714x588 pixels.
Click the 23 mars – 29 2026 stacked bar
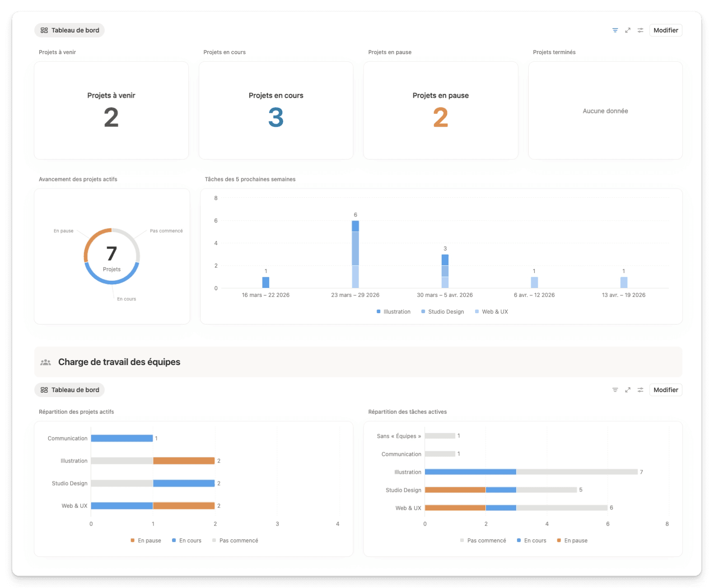pyautogui.click(x=355, y=254)
